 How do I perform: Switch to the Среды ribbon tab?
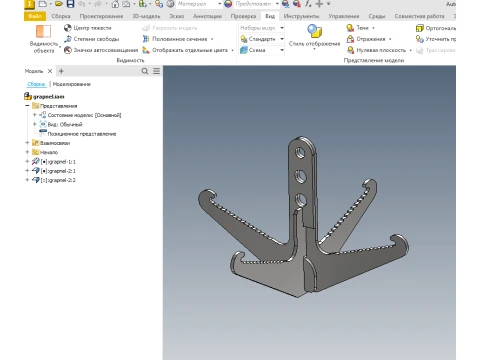click(x=377, y=16)
